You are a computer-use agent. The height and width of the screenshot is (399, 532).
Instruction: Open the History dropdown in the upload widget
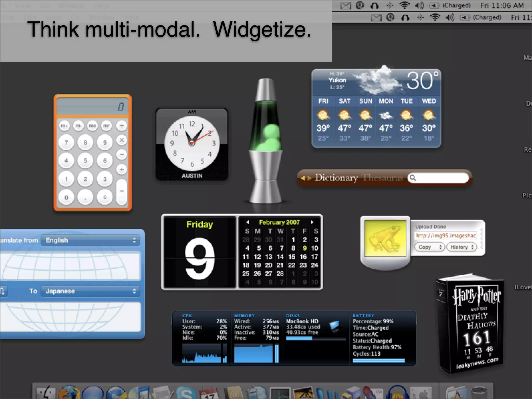tap(462, 247)
